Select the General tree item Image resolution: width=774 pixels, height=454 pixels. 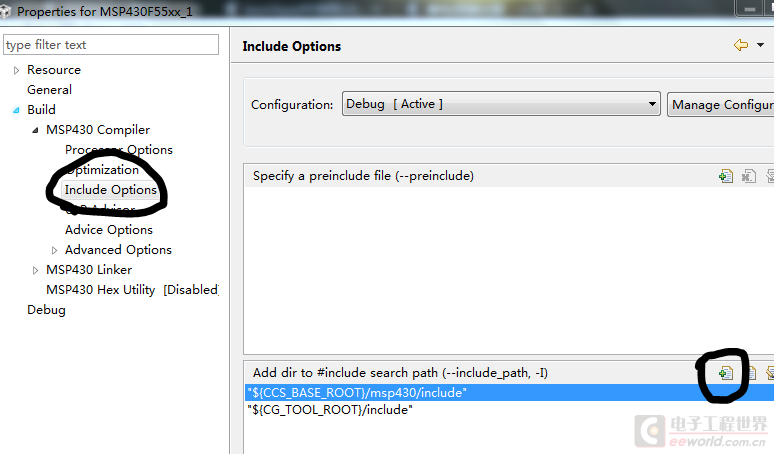(x=49, y=90)
